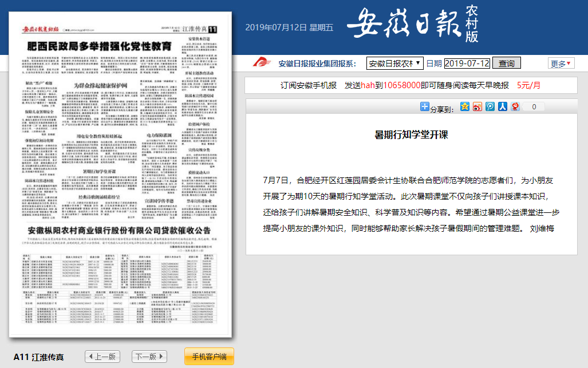Share article to Sina Weibo
Viewport: 588px width, 368px height.
point(477,106)
